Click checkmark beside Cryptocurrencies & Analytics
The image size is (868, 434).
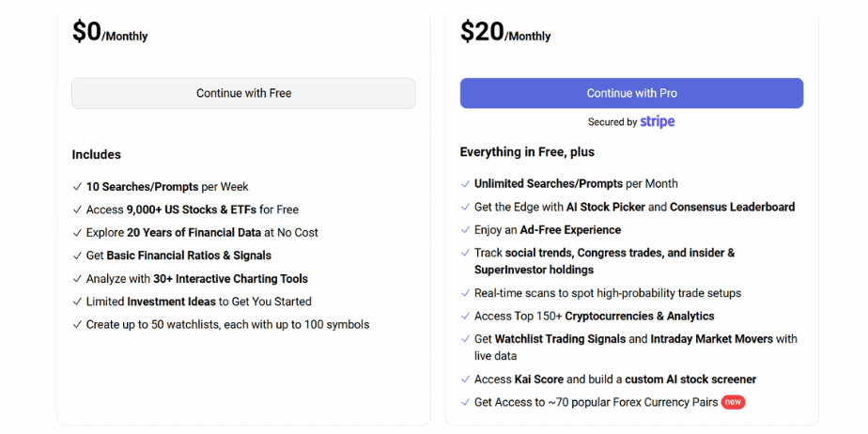[465, 316]
